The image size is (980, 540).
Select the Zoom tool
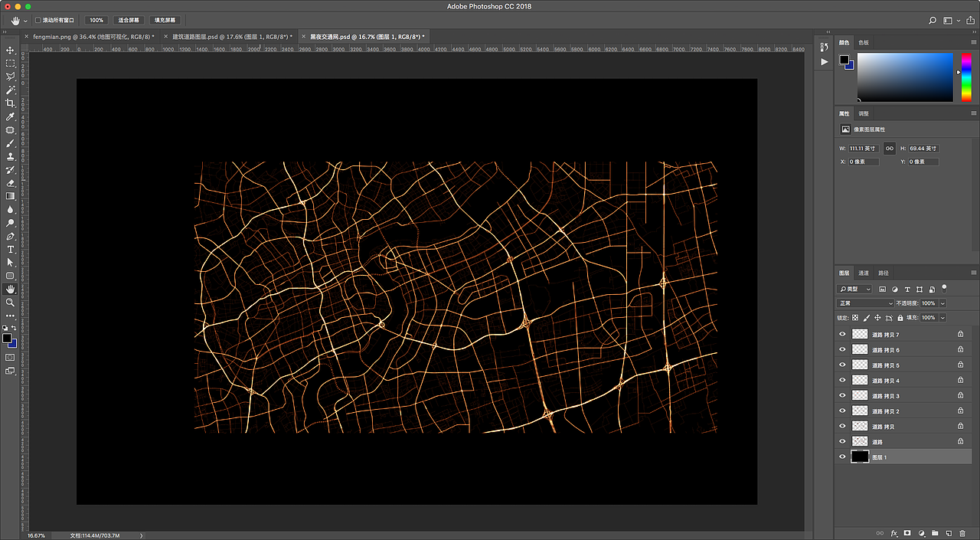pos(11,303)
